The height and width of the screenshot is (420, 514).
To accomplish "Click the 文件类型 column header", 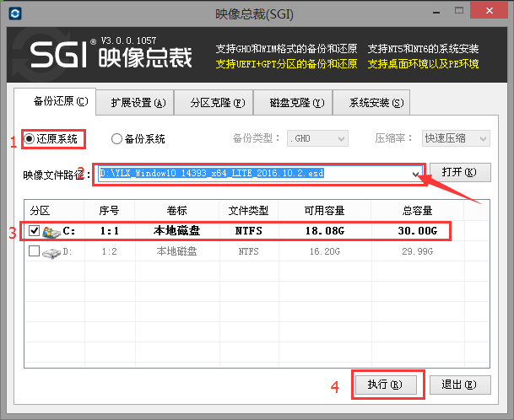I will tap(248, 210).
